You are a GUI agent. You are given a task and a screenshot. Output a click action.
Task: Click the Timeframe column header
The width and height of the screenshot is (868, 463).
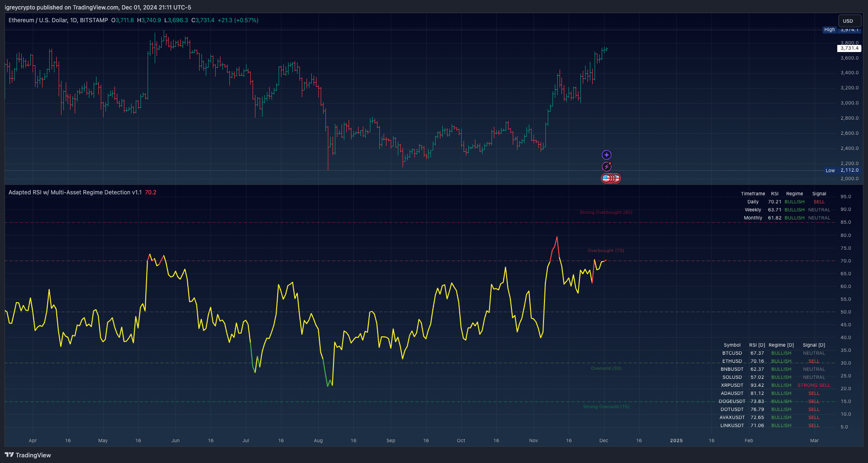753,194
